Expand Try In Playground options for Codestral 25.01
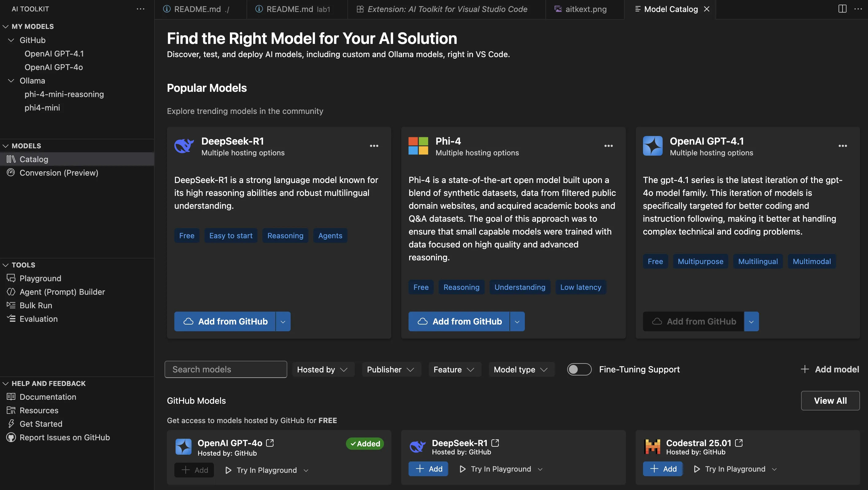868x490 pixels. [774, 469]
